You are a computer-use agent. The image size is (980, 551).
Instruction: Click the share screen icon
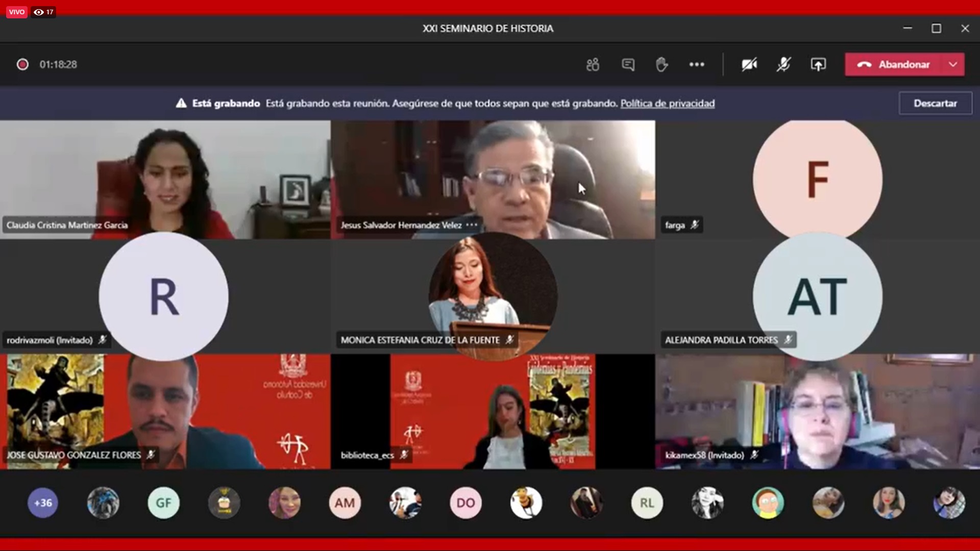(818, 65)
